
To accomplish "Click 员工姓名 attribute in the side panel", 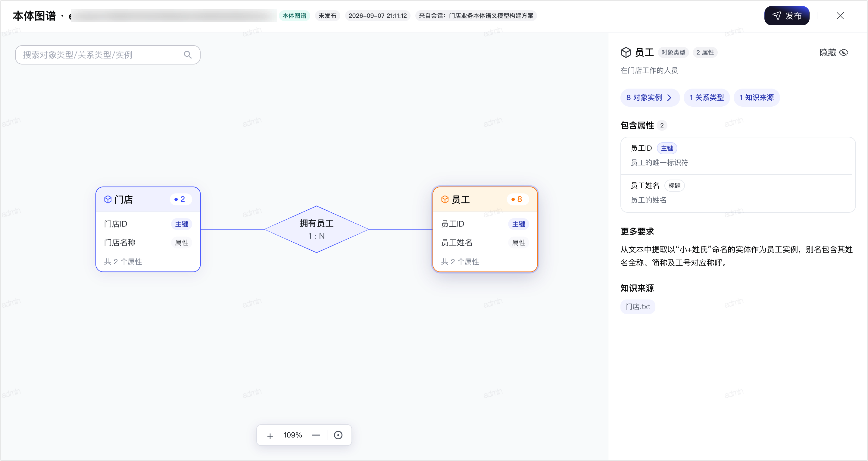I will click(738, 193).
